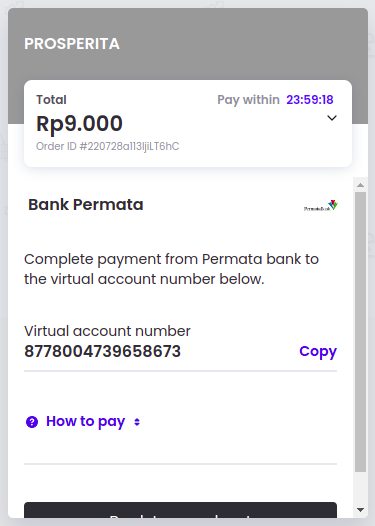
Task: Copy the virtual account number
Action: [x=318, y=351]
